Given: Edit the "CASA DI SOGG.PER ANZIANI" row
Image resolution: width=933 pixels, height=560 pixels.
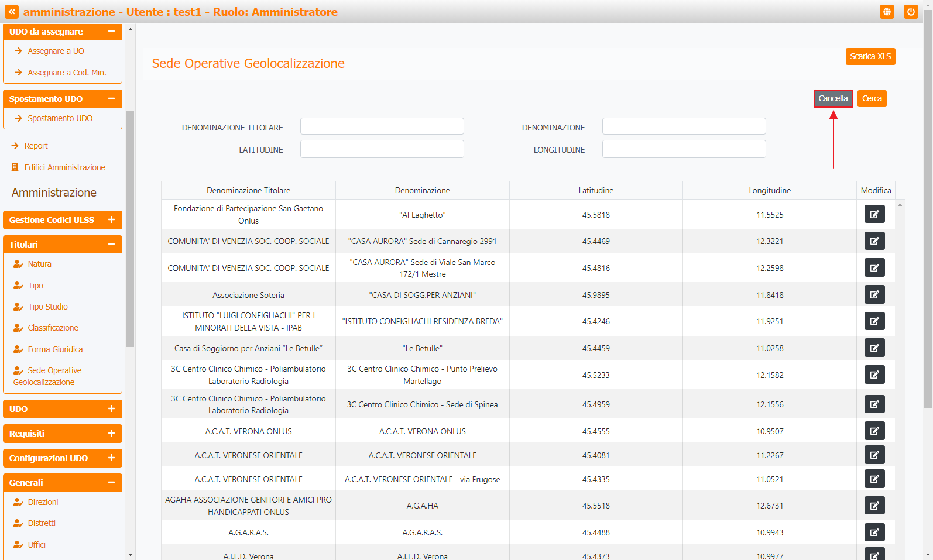Looking at the screenshot, I should point(874,295).
